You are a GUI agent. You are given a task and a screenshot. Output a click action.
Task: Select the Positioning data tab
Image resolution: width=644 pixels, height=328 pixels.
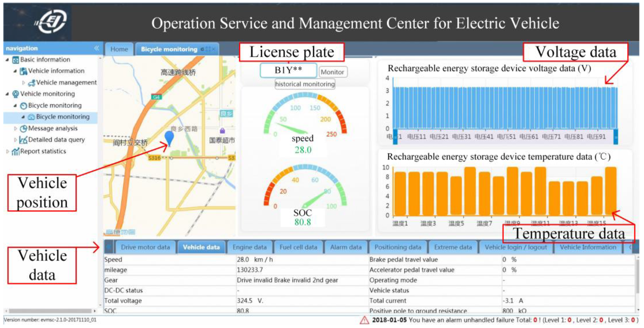(398, 248)
